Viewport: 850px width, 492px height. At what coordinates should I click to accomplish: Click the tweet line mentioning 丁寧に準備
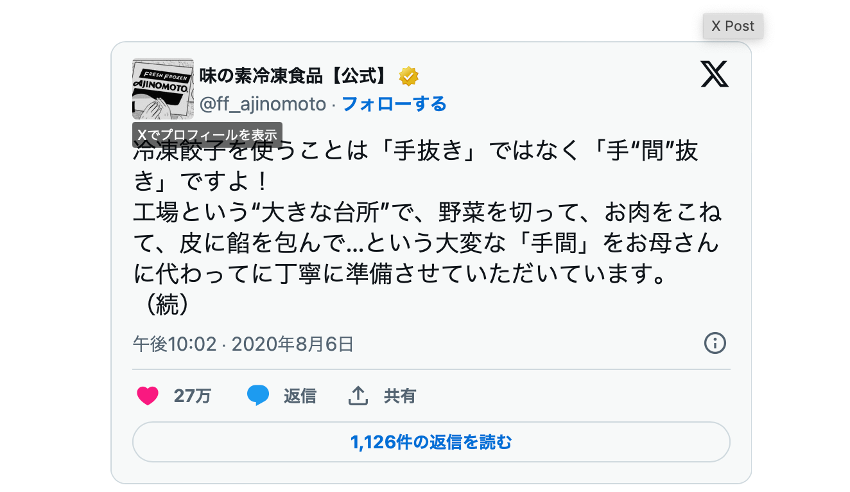click(x=400, y=272)
